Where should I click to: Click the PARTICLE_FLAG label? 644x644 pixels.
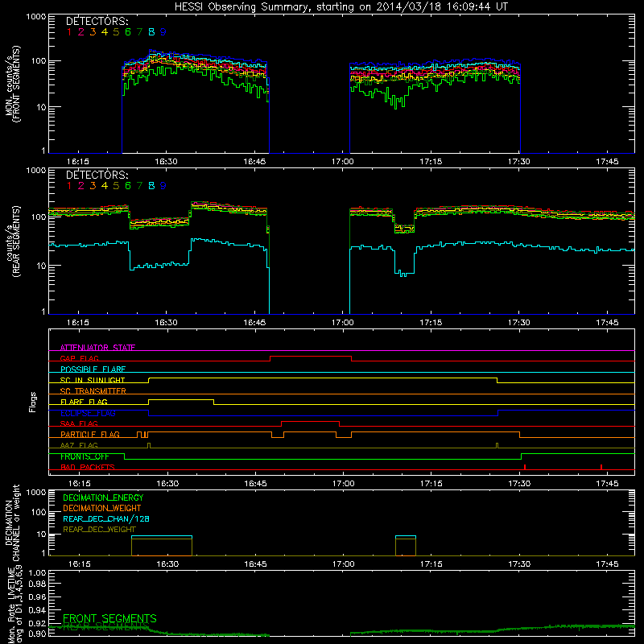click(90, 434)
